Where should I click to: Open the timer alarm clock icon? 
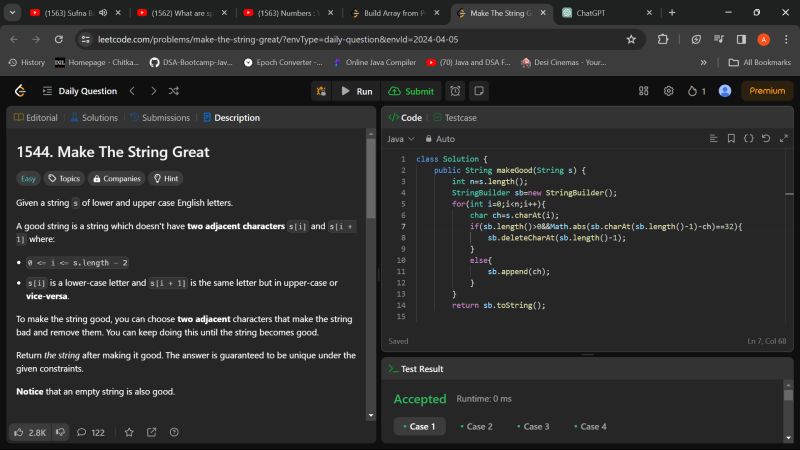(x=455, y=91)
